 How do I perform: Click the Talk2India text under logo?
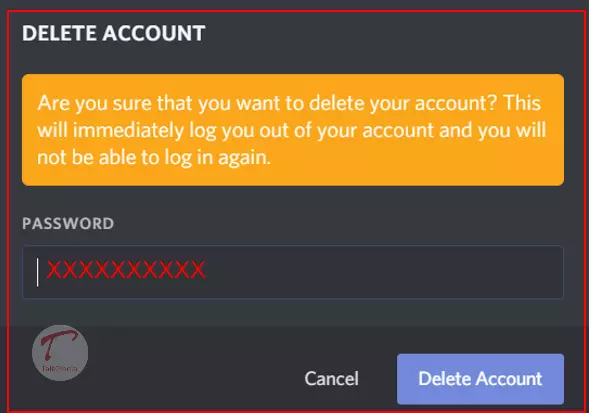pyautogui.click(x=60, y=369)
